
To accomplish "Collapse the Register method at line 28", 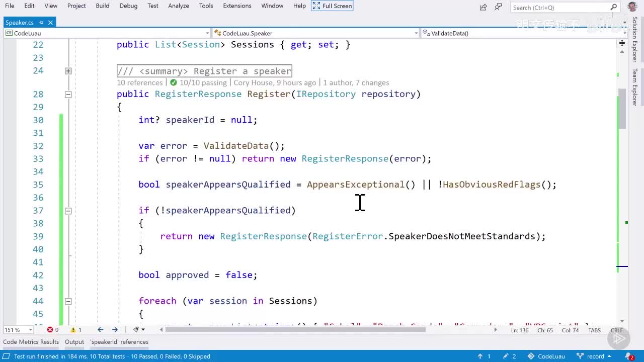I will pos(68,94).
